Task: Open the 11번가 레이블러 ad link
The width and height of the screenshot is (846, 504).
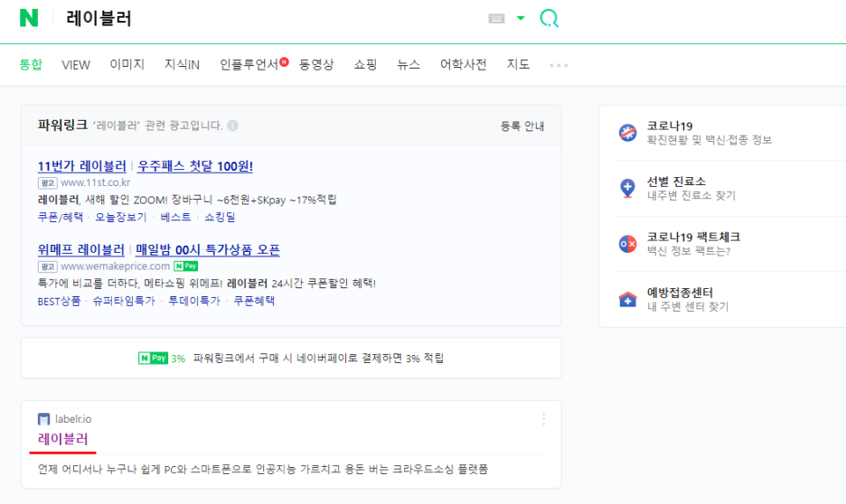Action: pyautogui.click(x=82, y=166)
